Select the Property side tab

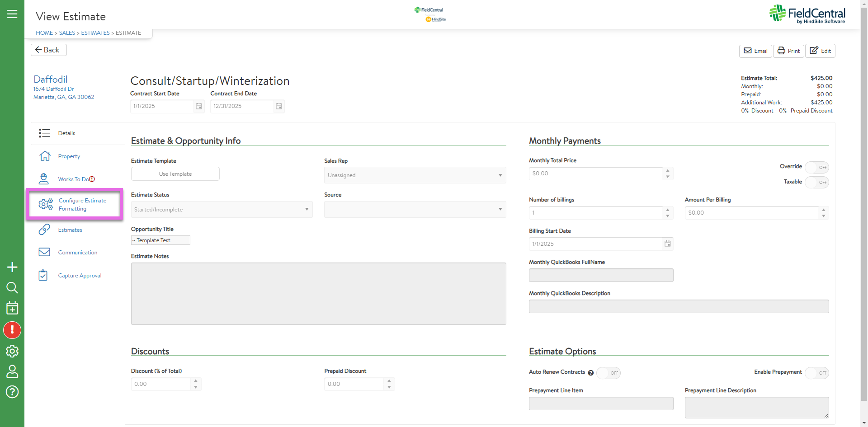[x=78, y=156]
